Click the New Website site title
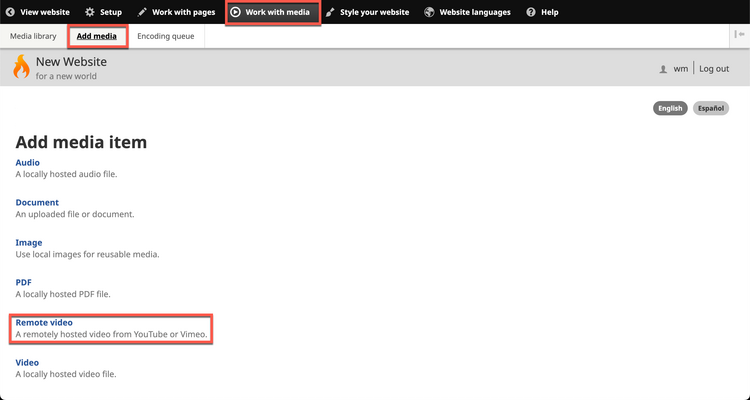This screenshot has width=750, height=400. tap(71, 62)
